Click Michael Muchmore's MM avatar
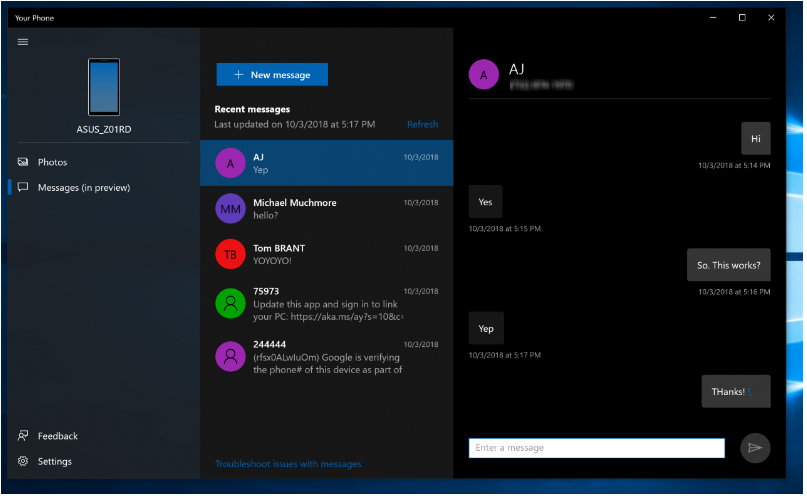This screenshot has height=496, width=807. pos(230,208)
